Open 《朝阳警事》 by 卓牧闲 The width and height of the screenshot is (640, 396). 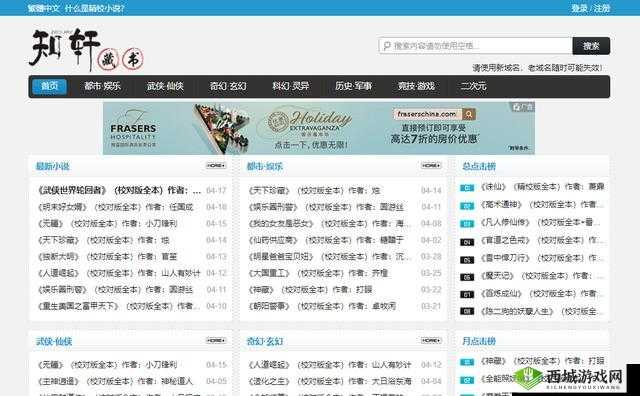pyautogui.click(x=322, y=306)
